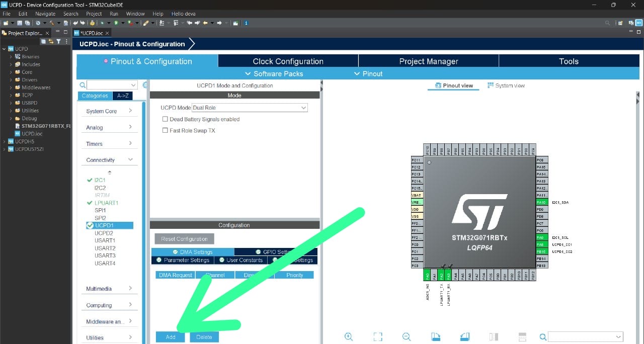Zoom in on the pinout view

click(x=349, y=337)
